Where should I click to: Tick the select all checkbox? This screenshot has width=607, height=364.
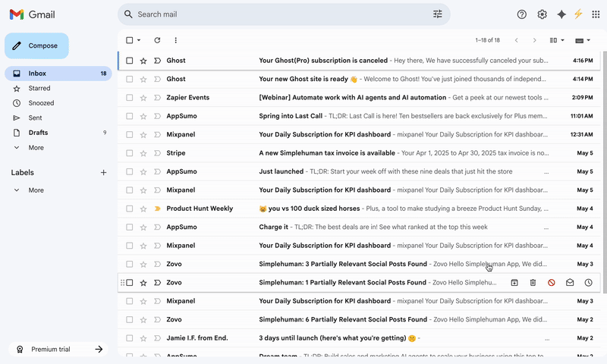129,40
